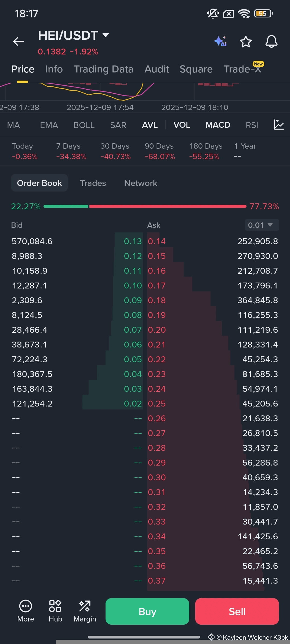Open Margin trading icon
This screenshot has width=290, height=644.
click(x=85, y=611)
